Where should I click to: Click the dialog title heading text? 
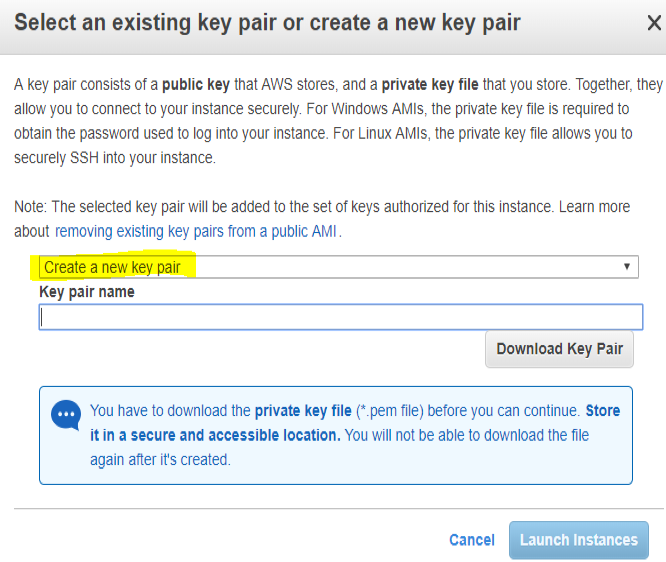(267, 22)
